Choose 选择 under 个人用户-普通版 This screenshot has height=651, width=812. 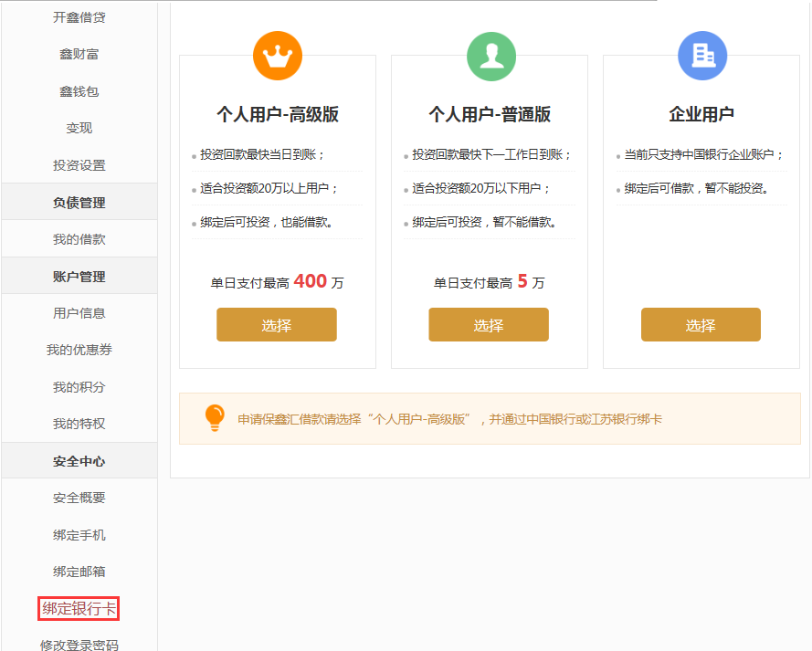click(489, 324)
